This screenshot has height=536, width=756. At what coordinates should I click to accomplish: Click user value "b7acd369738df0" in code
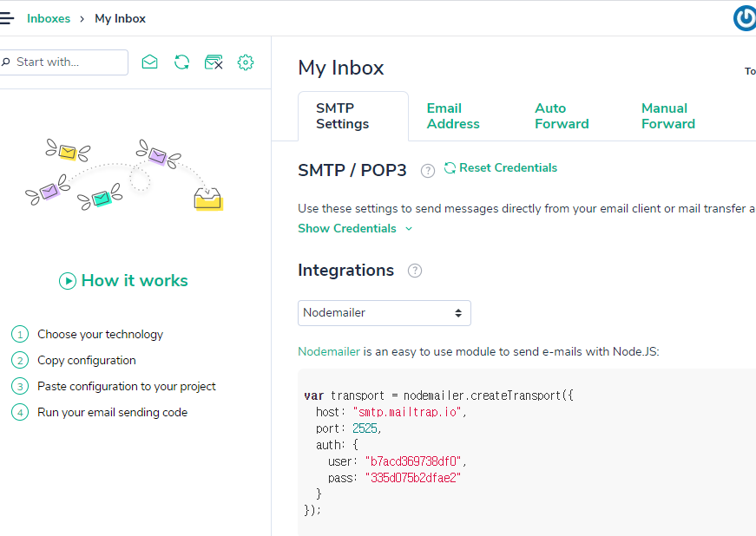[x=413, y=461]
